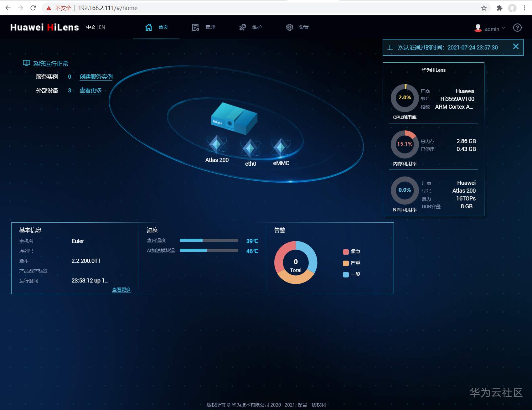
Task: Open the 维护 maintenance tab
Action: tap(251, 27)
